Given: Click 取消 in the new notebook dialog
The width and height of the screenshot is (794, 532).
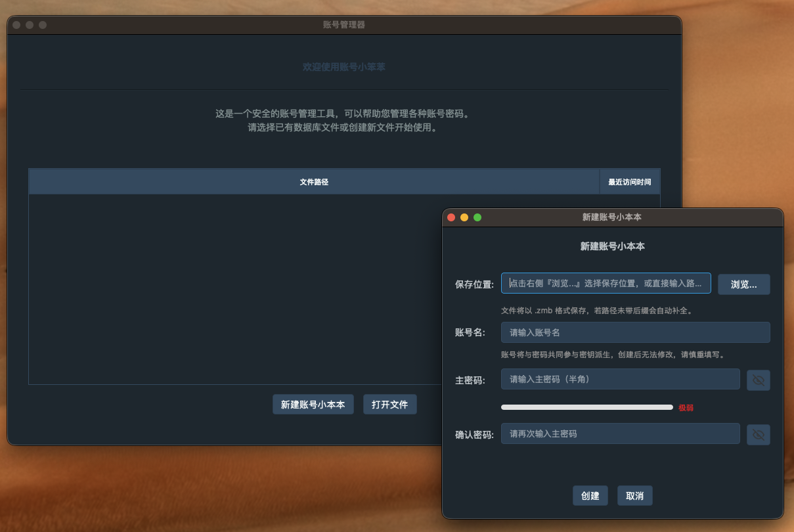Looking at the screenshot, I should pos(634,496).
